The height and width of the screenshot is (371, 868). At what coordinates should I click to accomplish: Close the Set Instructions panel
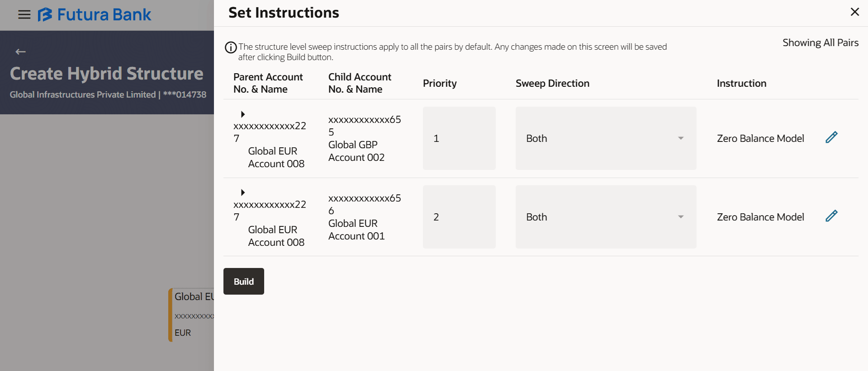(854, 12)
